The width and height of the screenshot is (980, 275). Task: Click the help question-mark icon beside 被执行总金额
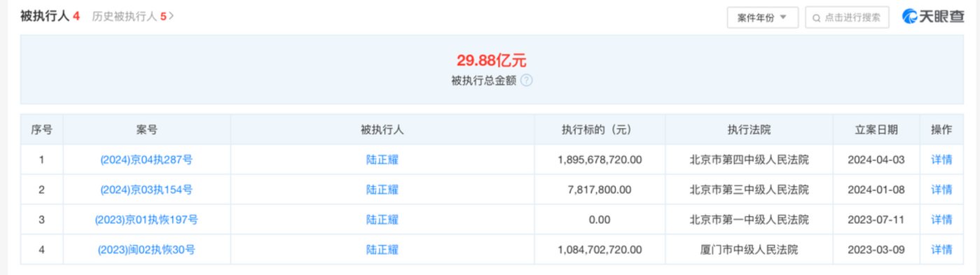(x=527, y=80)
